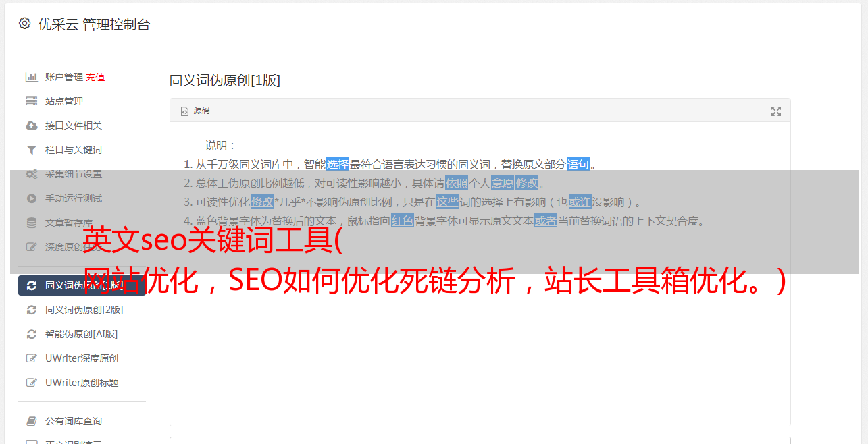
Task: Click the server icon beside 站点管理
Action: [x=31, y=101]
